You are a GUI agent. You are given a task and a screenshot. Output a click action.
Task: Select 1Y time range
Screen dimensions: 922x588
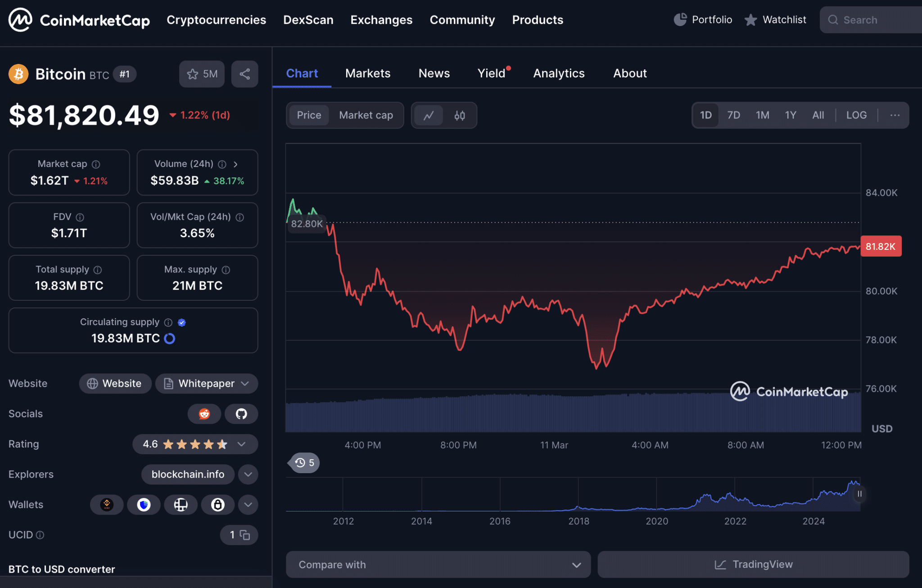[x=791, y=115]
